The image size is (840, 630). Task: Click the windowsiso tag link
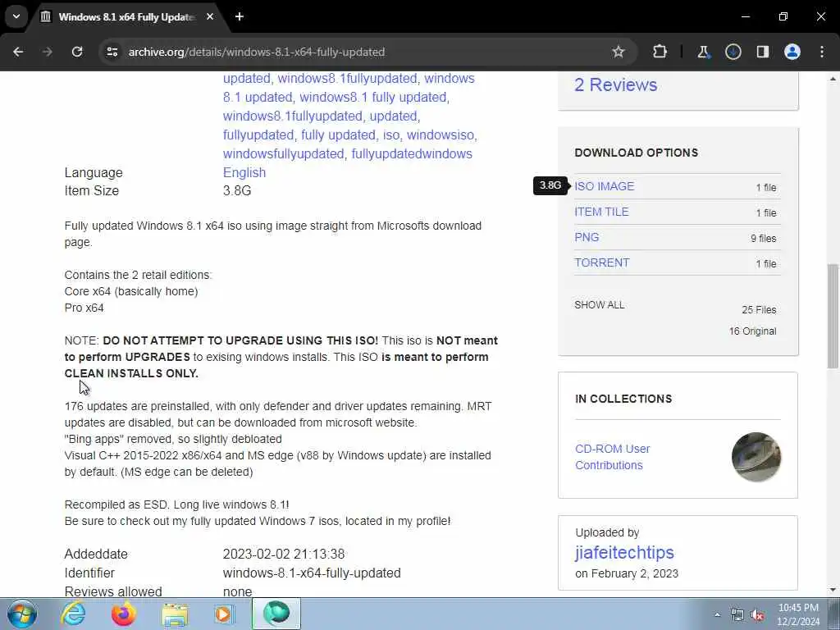coord(441,135)
